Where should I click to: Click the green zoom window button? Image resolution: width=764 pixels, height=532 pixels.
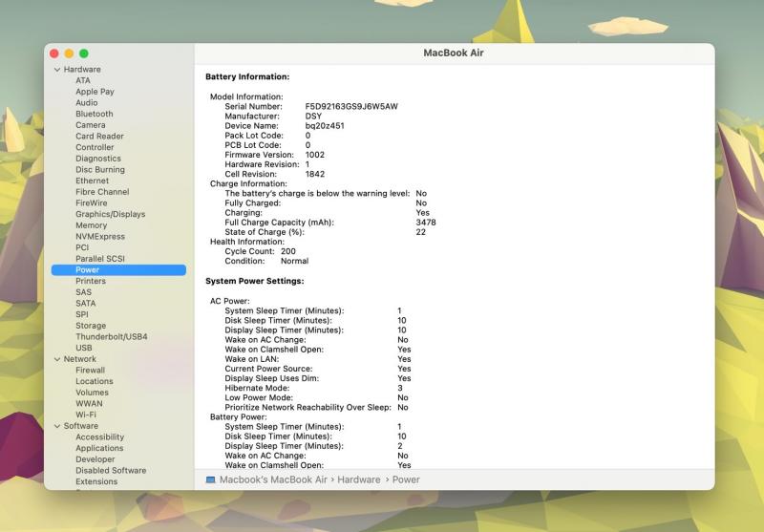[x=84, y=53]
